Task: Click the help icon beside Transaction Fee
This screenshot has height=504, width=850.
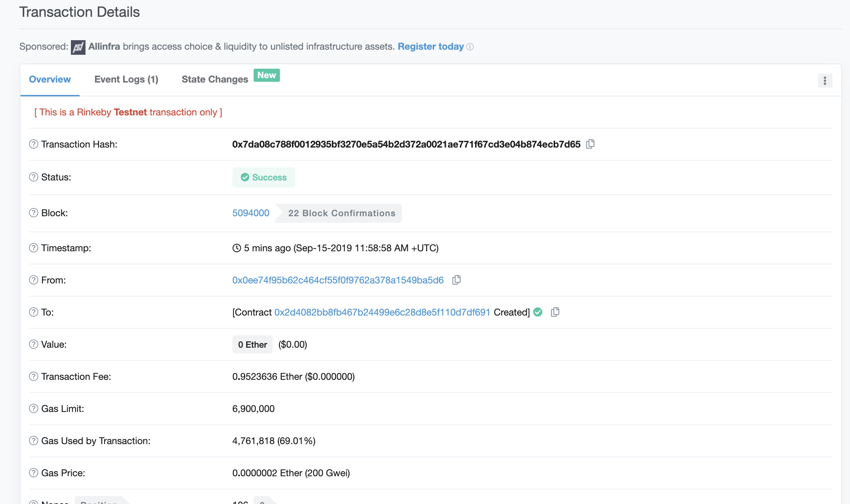Action: click(x=34, y=377)
